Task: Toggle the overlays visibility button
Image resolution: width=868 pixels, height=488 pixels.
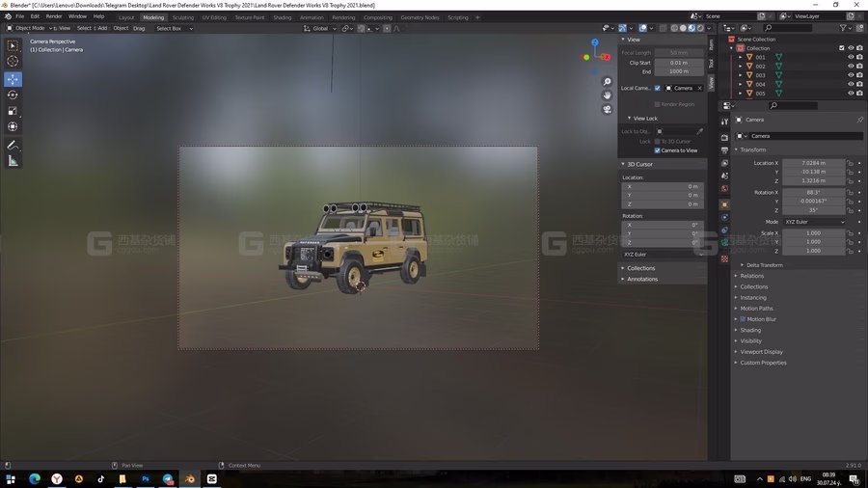Action: click(642, 28)
